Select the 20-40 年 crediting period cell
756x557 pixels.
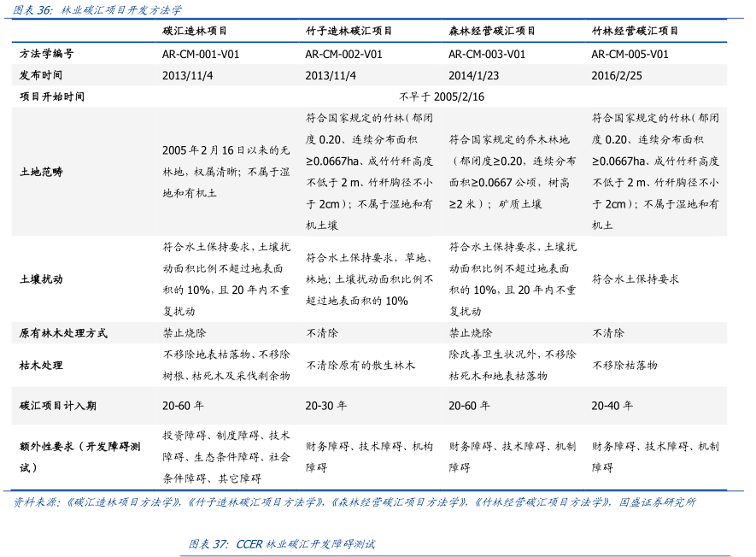[612, 406]
